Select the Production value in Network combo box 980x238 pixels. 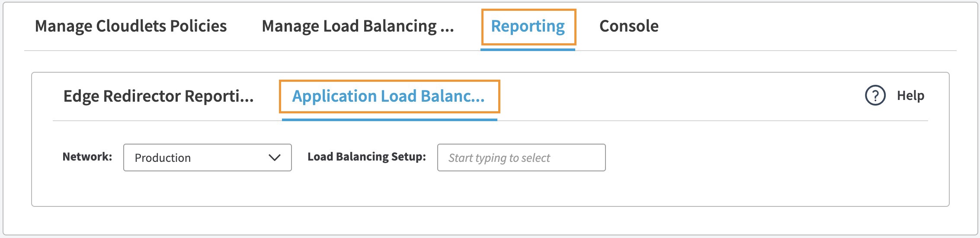163,158
